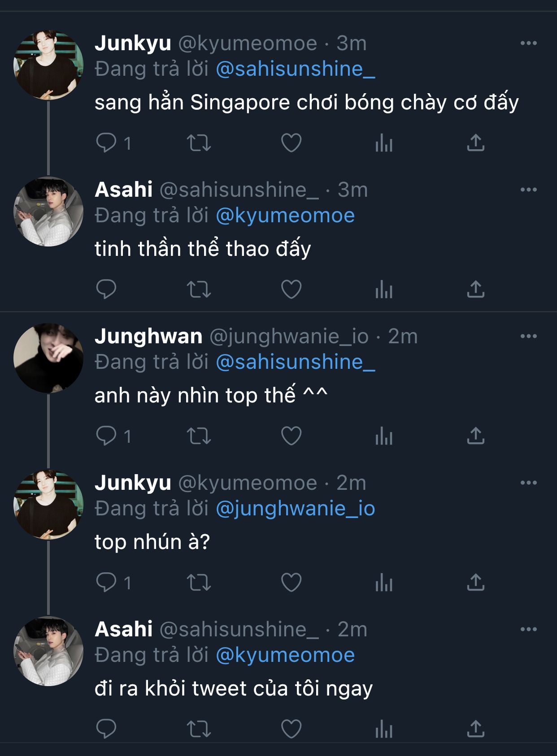Open more options menu on Junghwan's tweet
557x756 pixels.
point(529,336)
